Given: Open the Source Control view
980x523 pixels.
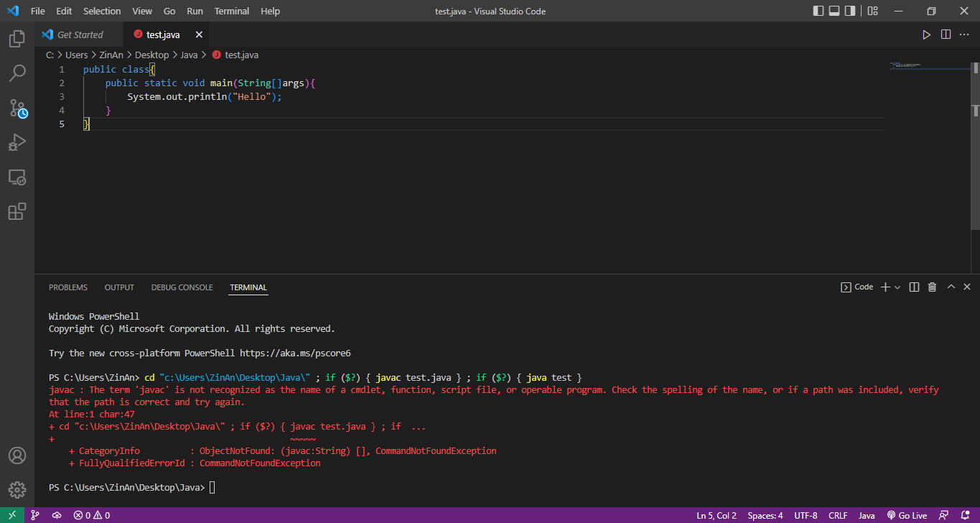Looking at the screenshot, I should [x=17, y=108].
